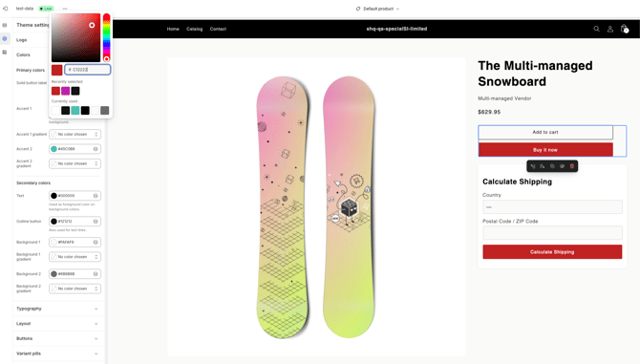
Task: Go to the Contact navigation link
Action: point(218,29)
